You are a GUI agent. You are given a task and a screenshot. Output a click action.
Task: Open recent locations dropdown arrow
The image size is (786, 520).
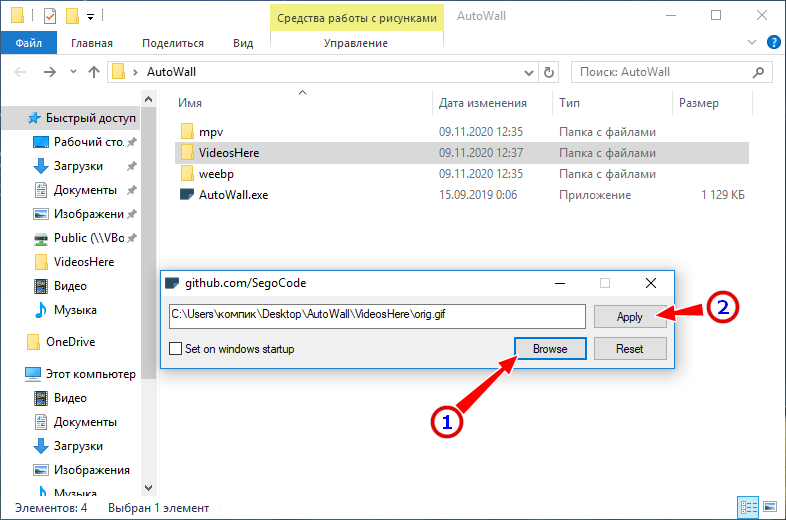pyautogui.click(x=73, y=72)
